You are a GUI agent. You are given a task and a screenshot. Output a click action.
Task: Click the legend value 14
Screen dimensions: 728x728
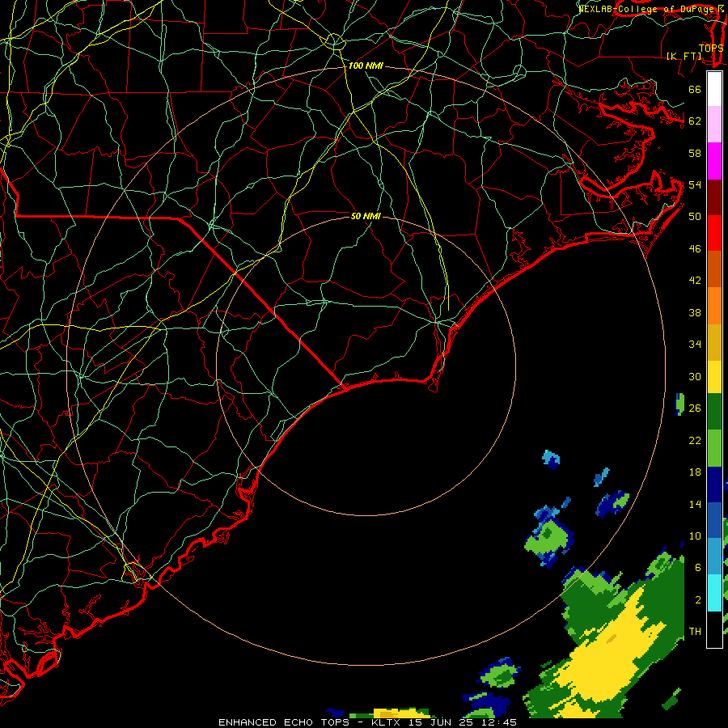tap(695, 504)
